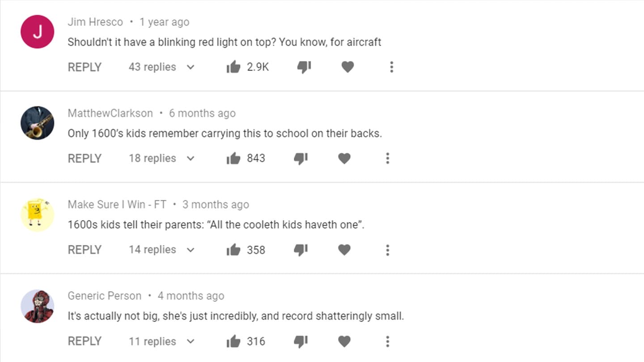Thumbs down MatthewClarkson's comment
The width and height of the screenshot is (644, 362).
tap(301, 159)
